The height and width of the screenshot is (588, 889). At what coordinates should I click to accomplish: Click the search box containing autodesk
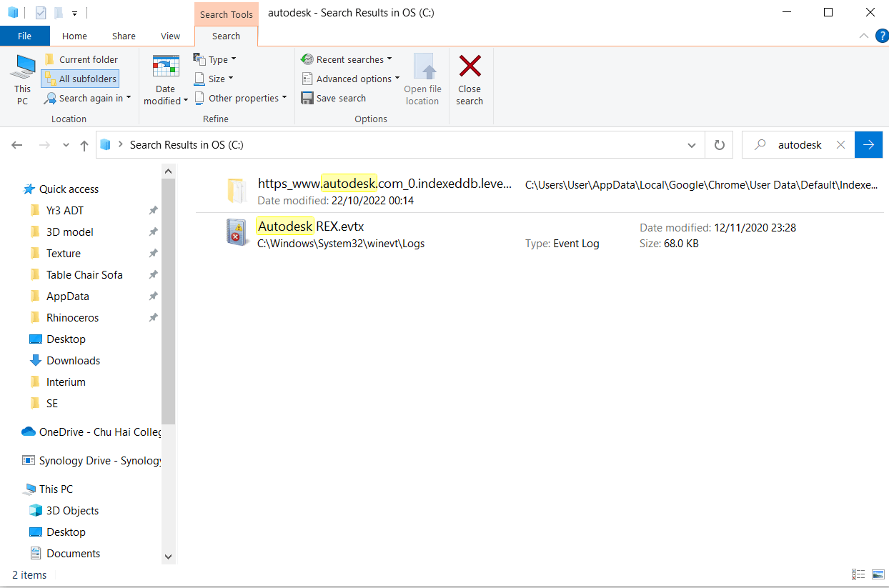click(798, 144)
